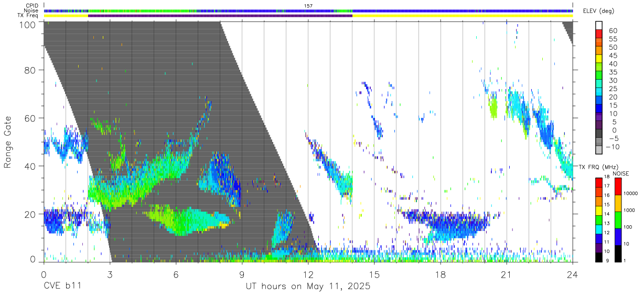Click the 'CVE b11' radar beam label

62,287
